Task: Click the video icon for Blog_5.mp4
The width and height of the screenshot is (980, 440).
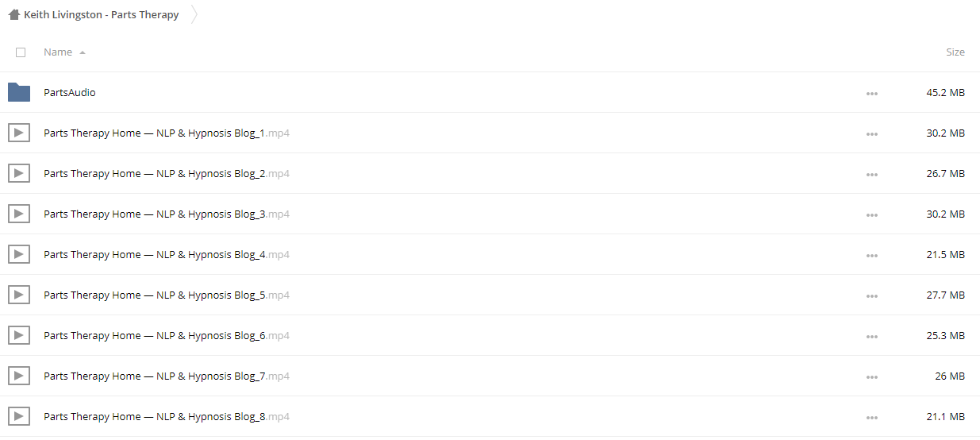Action: (x=19, y=295)
